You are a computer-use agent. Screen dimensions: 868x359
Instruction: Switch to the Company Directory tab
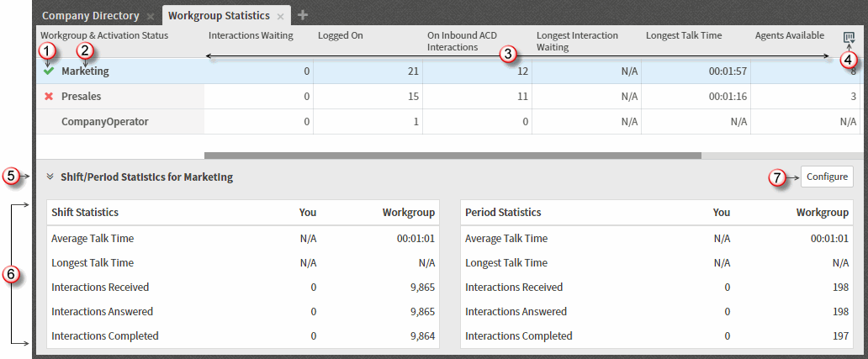point(91,15)
